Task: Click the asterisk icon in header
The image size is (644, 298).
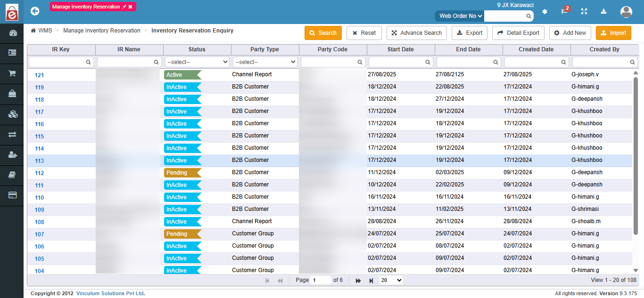Action: point(545,12)
